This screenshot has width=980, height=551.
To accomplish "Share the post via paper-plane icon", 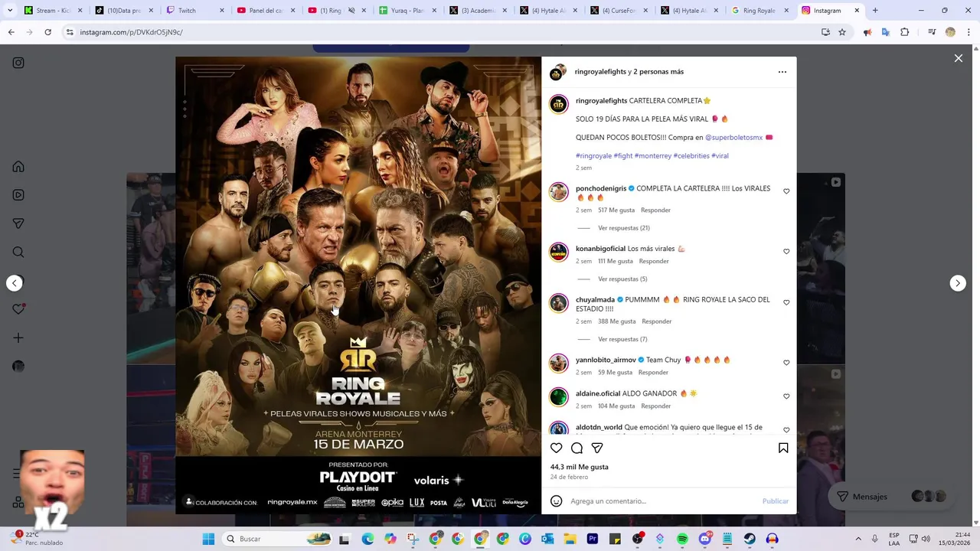I will [597, 448].
